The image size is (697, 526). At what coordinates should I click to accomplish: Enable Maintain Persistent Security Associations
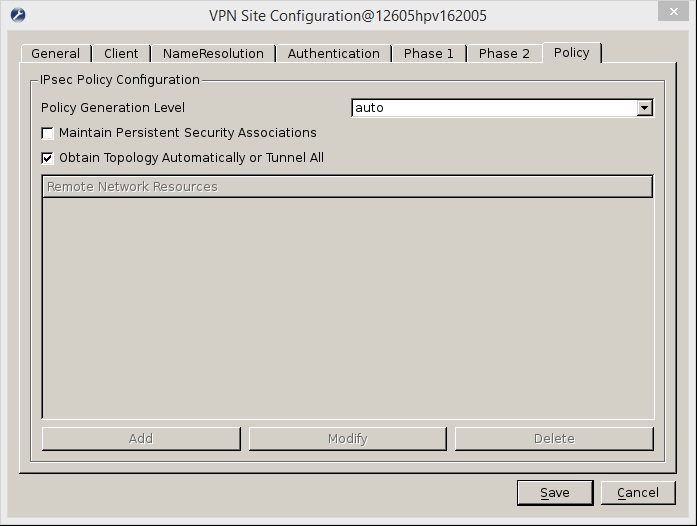click(47, 133)
